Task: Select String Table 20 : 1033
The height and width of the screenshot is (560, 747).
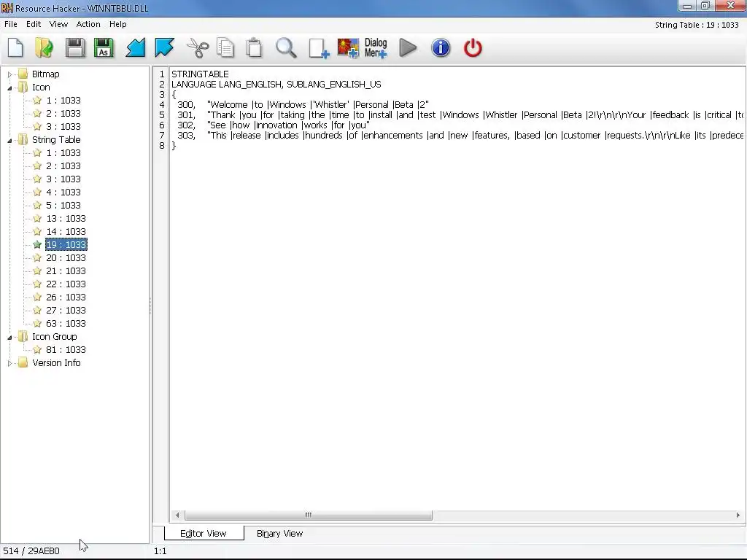Action: point(66,257)
